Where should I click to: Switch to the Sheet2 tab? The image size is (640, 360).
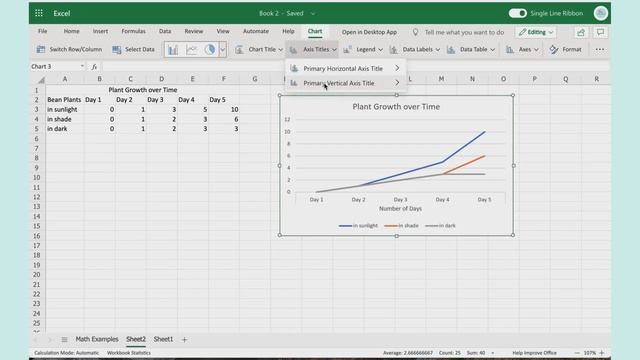136,339
